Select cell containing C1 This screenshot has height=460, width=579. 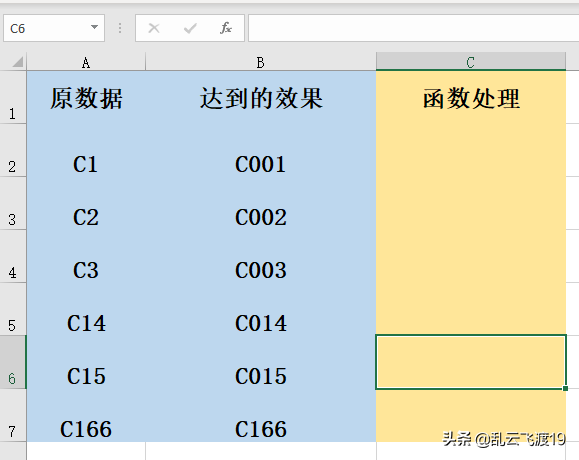tap(86, 150)
